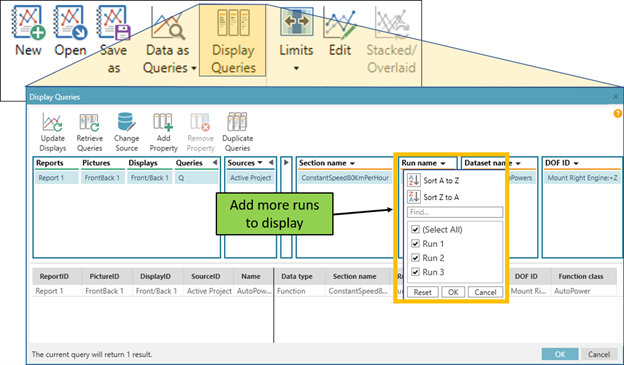The height and width of the screenshot is (365, 624).
Task: Click the New report icon
Action: pos(28,23)
